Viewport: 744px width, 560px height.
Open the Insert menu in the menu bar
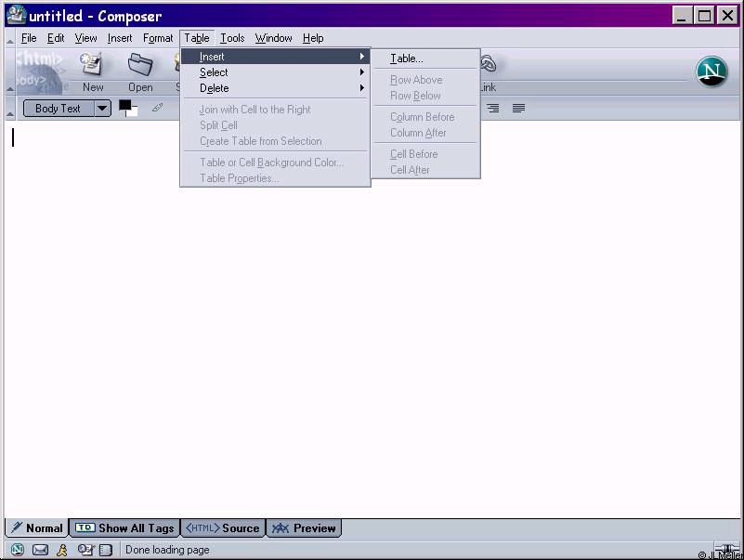[x=120, y=38]
